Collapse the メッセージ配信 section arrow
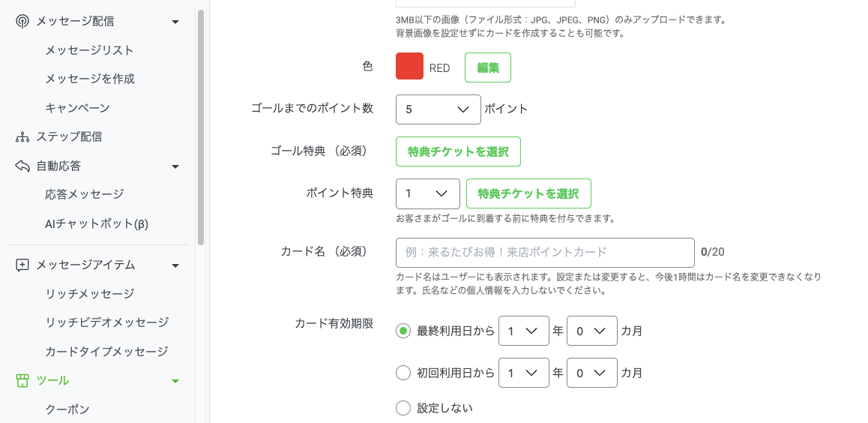Viewport: 868px width, 423px height. [x=175, y=22]
